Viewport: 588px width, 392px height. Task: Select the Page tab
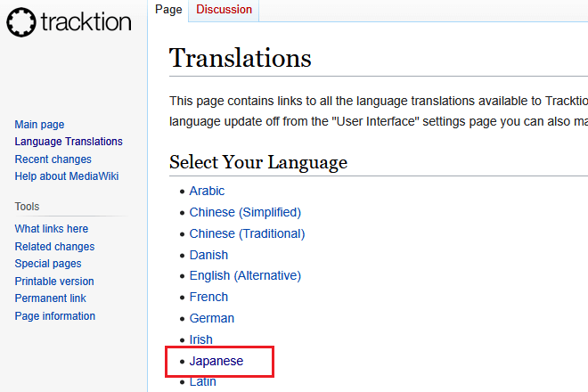(168, 10)
